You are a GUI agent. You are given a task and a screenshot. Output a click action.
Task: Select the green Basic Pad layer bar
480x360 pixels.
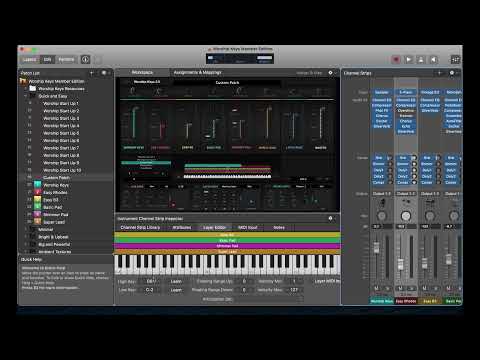point(227,240)
